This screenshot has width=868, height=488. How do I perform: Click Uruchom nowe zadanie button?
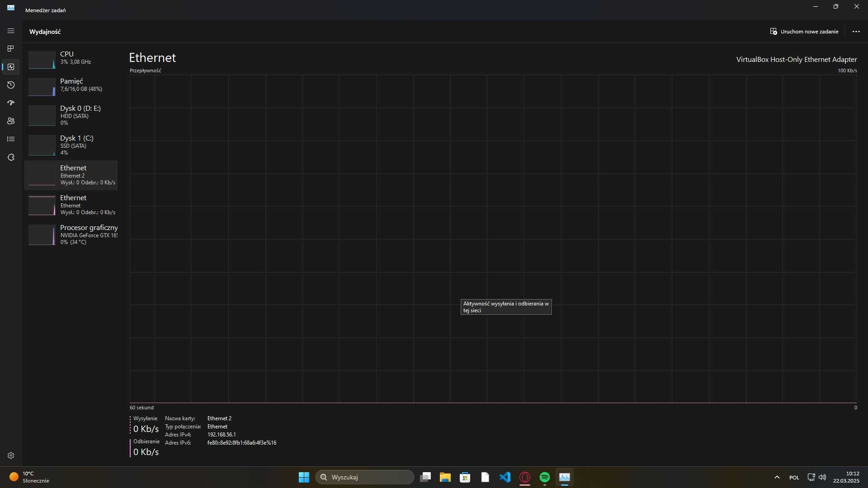(804, 32)
